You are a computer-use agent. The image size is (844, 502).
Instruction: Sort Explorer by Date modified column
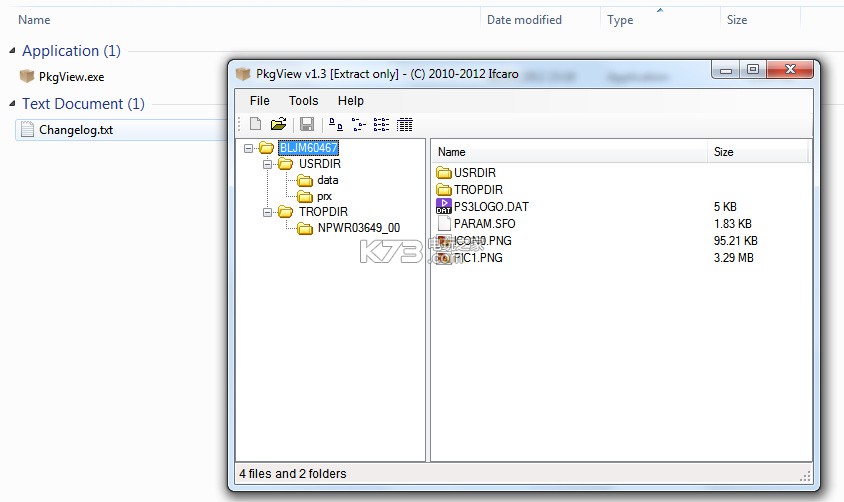click(524, 20)
